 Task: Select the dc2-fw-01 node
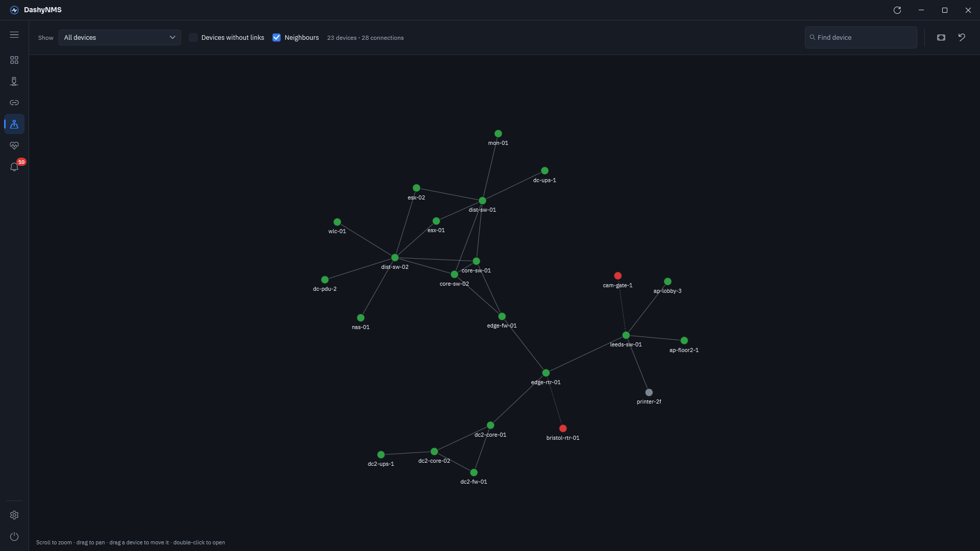point(474,472)
